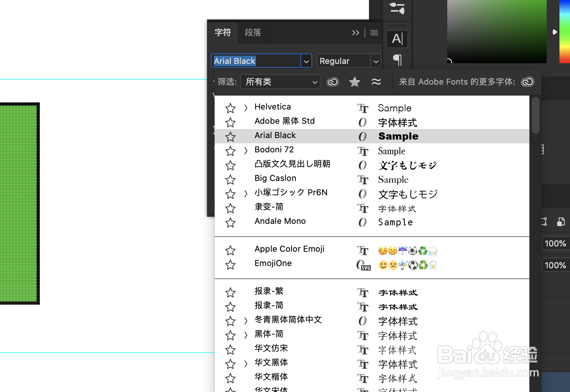Open the Adjustments sliders panel icon
The width and height of the screenshot is (570, 392).
click(397, 8)
